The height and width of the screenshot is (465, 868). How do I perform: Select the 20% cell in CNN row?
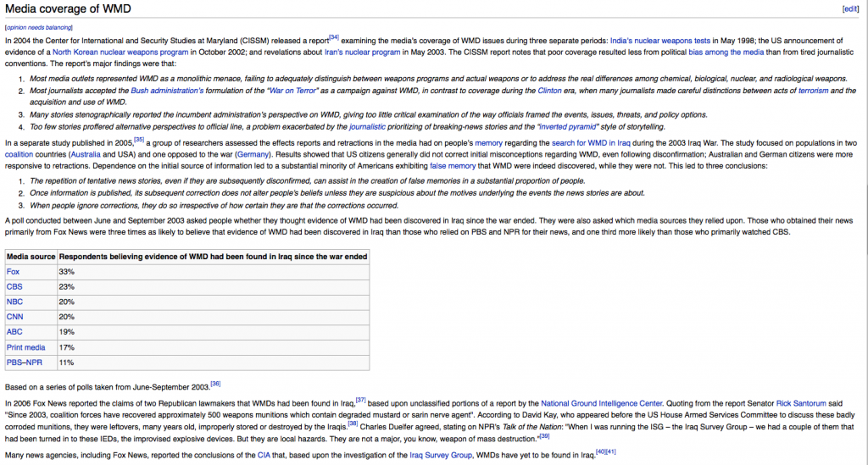213,318
